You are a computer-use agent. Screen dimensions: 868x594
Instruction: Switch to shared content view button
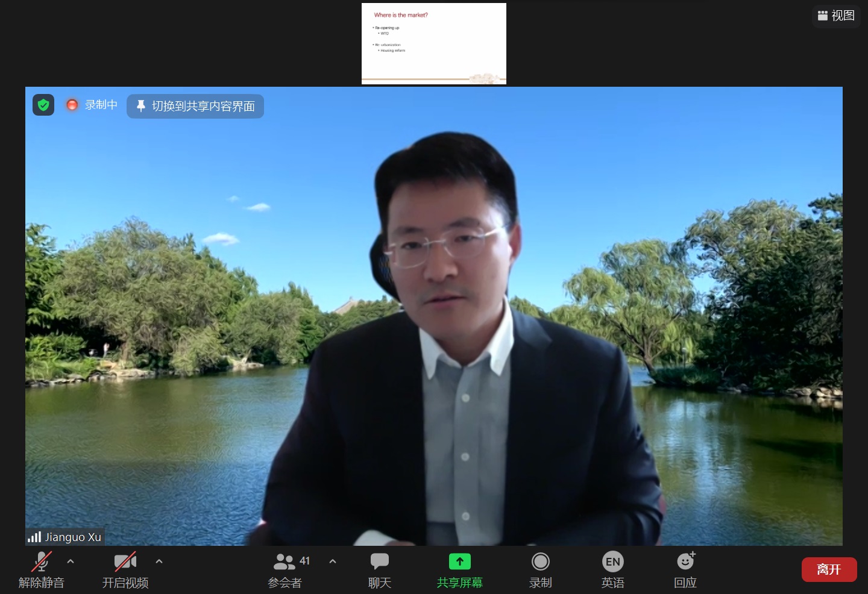pyautogui.click(x=195, y=106)
